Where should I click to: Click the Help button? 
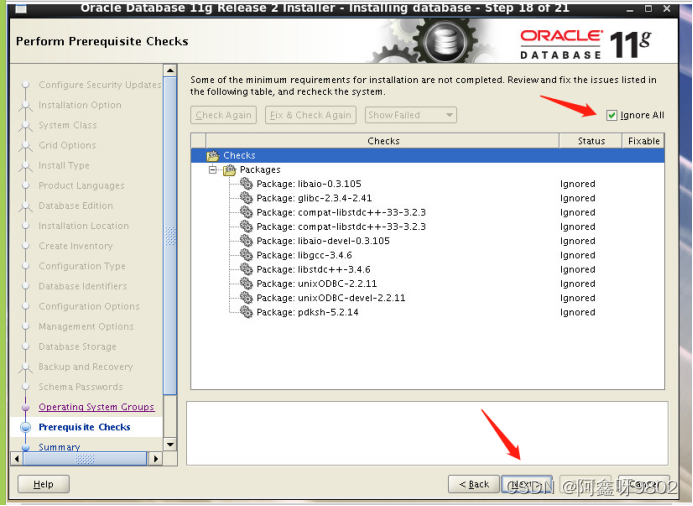[43, 484]
